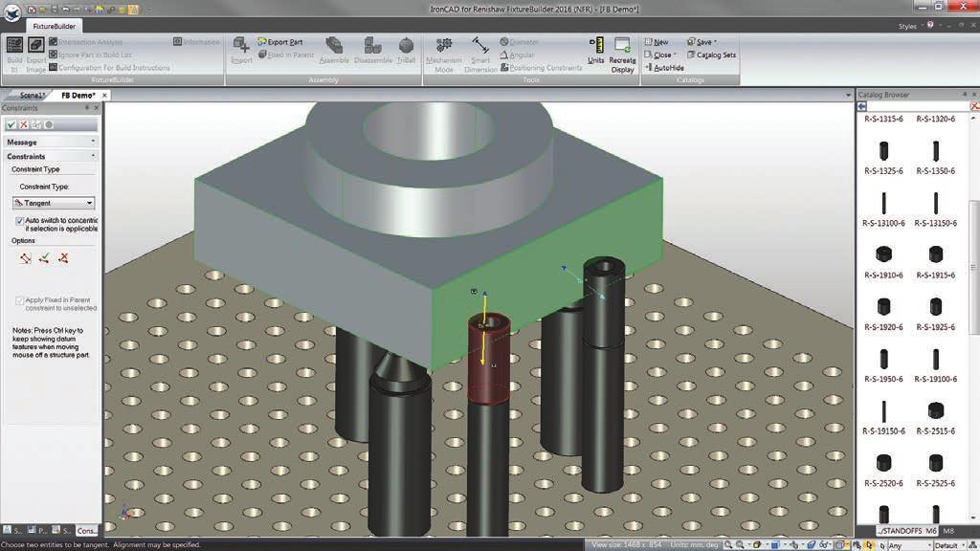
Task: Click Fixed in Parent ribbon command
Action: [285, 55]
